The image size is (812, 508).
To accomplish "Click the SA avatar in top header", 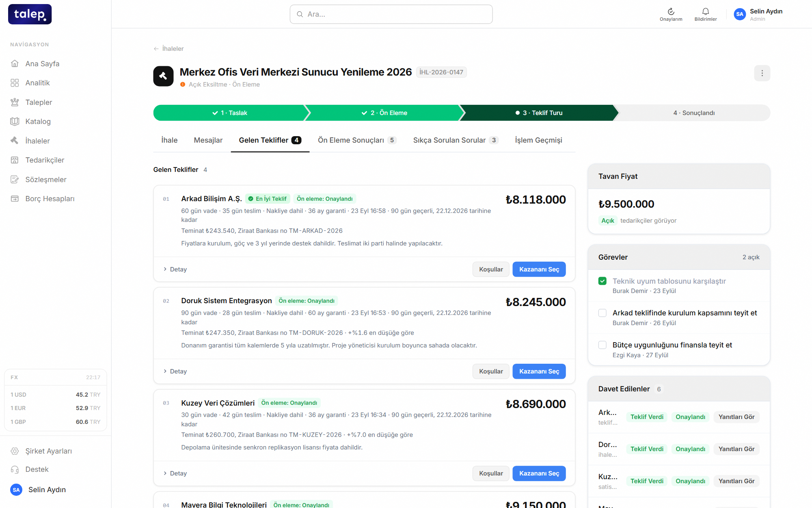I will (740, 14).
